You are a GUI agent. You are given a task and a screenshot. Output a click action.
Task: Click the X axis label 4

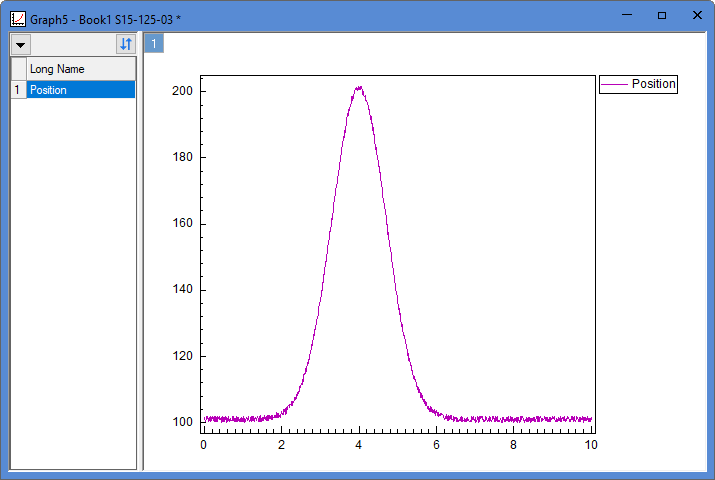(359, 445)
